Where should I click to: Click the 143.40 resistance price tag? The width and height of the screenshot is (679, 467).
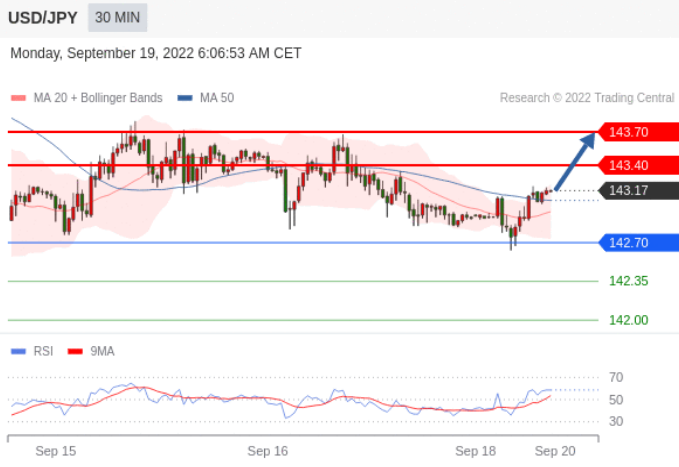(638, 165)
